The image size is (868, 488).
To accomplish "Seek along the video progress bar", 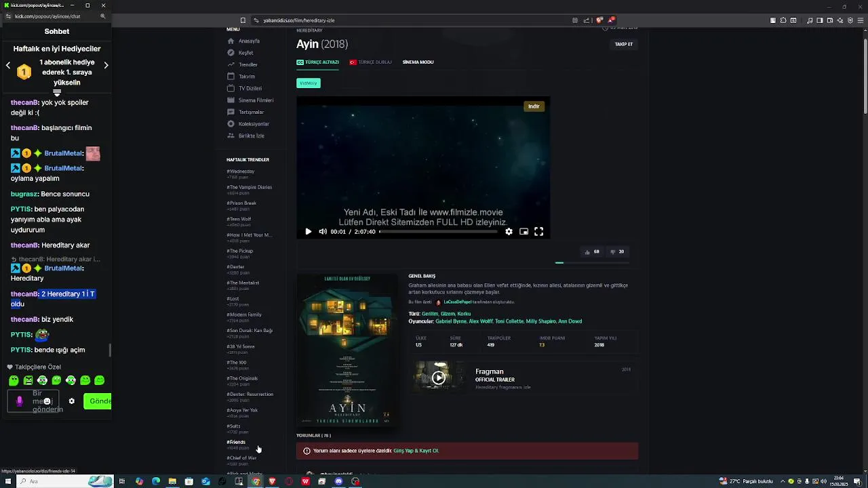I will tap(438, 232).
